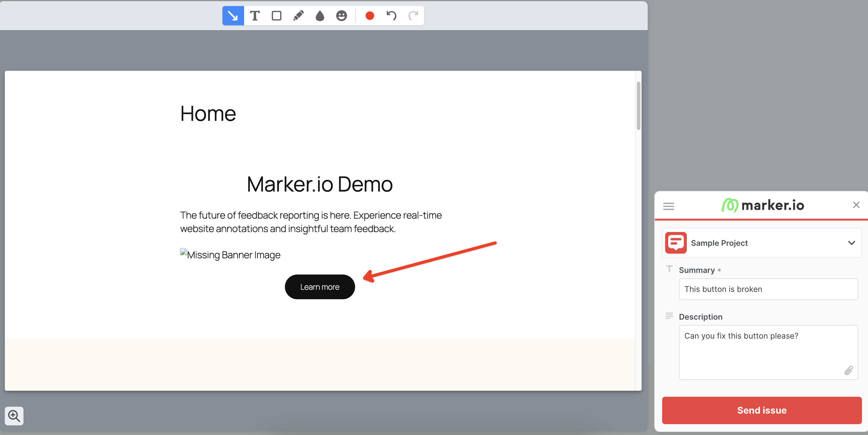The image size is (868, 435).
Task: Select the Blur droplet tool
Action: [x=320, y=16]
